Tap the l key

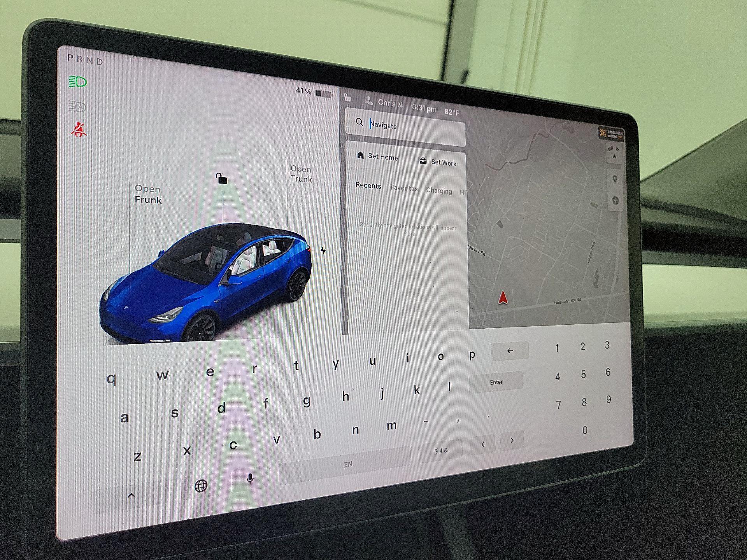coord(449,387)
